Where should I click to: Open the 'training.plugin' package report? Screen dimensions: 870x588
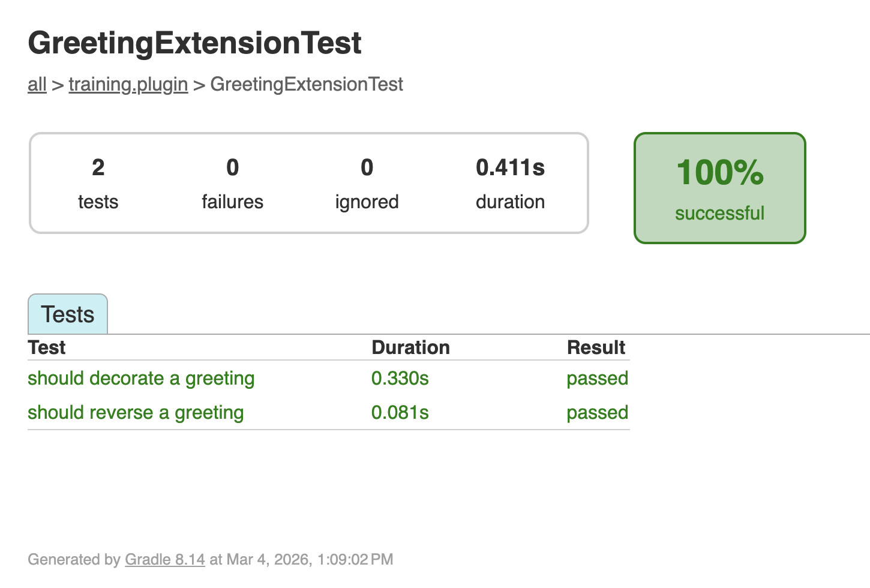point(128,84)
